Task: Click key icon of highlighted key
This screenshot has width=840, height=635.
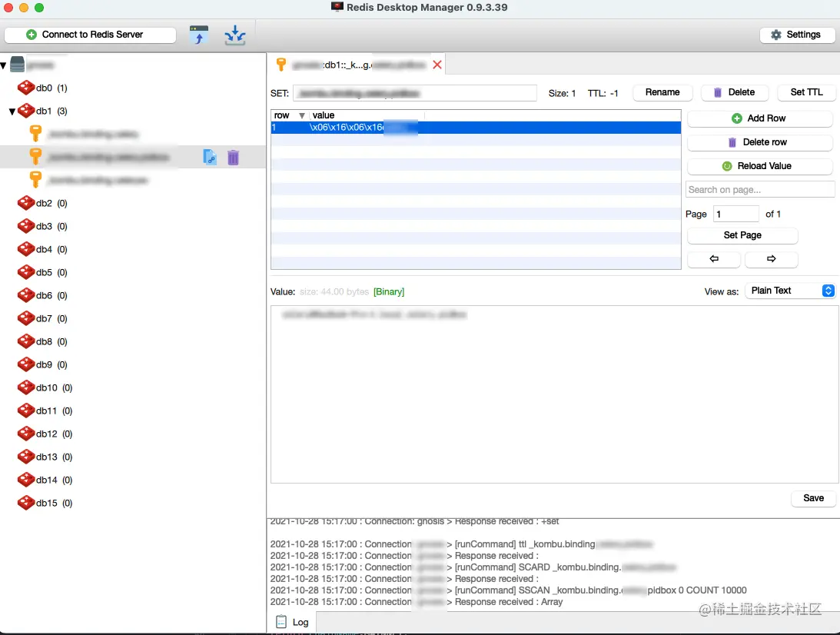Action: tap(35, 157)
